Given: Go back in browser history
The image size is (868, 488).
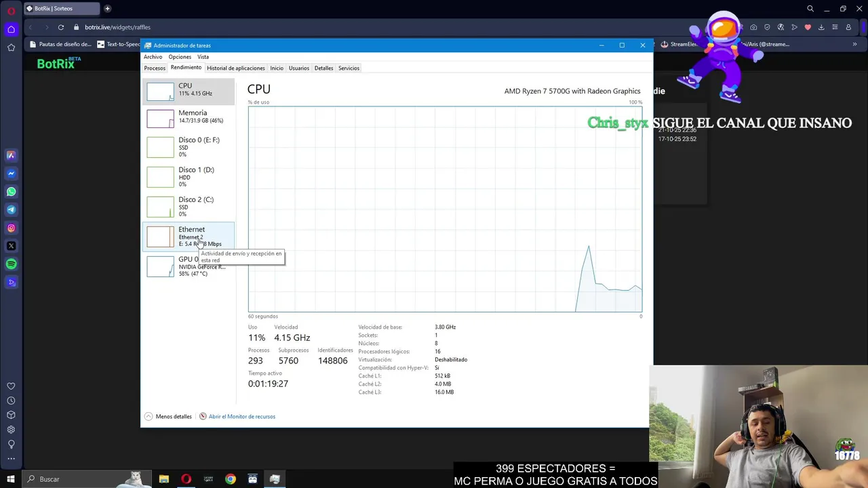Looking at the screenshot, I should click(31, 27).
